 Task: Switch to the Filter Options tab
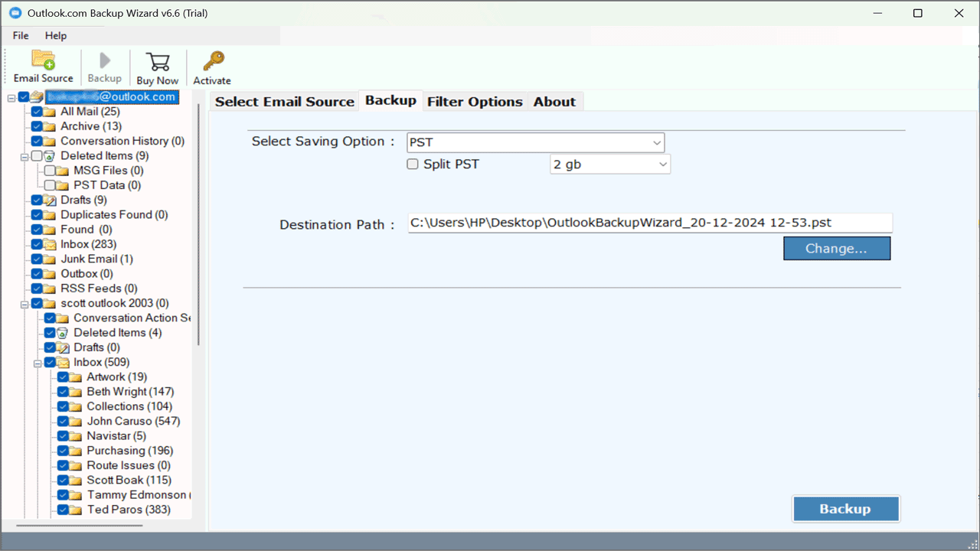tap(475, 102)
